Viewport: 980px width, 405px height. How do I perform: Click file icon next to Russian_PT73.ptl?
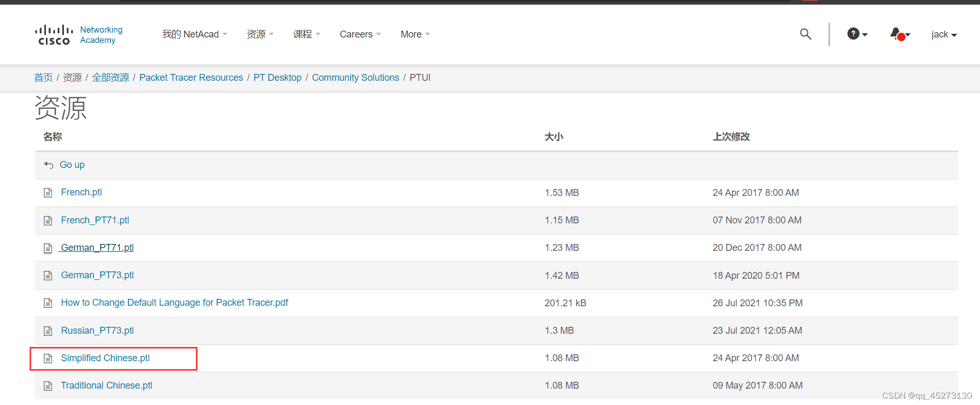[x=48, y=331]
